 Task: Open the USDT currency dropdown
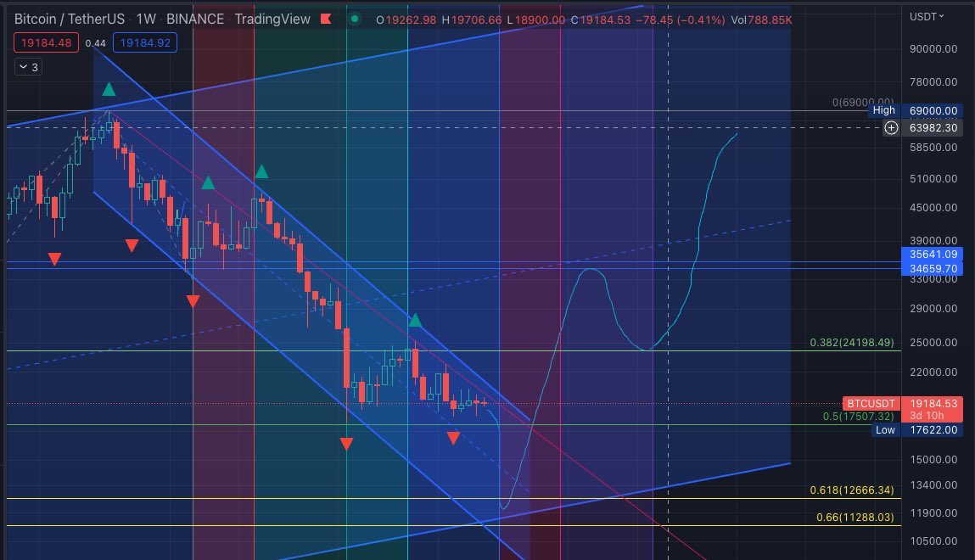[x=927, y=17]
